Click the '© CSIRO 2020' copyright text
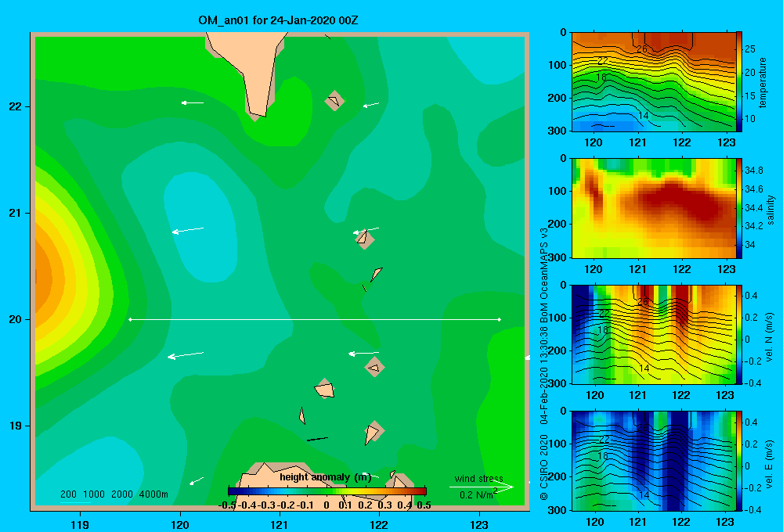Image resolution: width=783 pixels, height=532 pixels. tap(544, 467)
